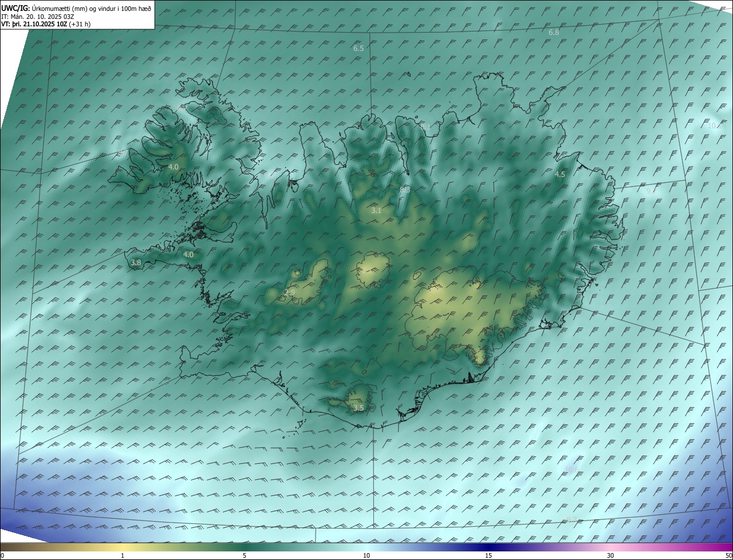Click the 8.3 value label
The image size is (733, 560).
405,190
